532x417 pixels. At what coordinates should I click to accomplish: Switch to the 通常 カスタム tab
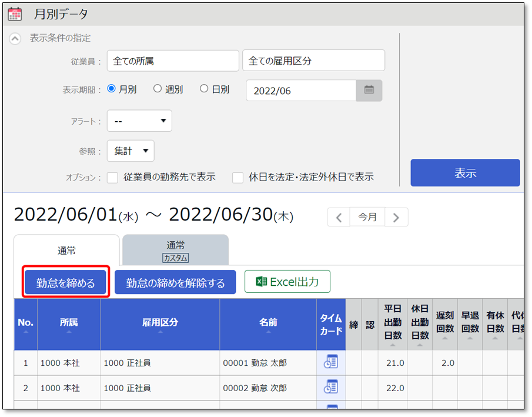coord(175,250)
